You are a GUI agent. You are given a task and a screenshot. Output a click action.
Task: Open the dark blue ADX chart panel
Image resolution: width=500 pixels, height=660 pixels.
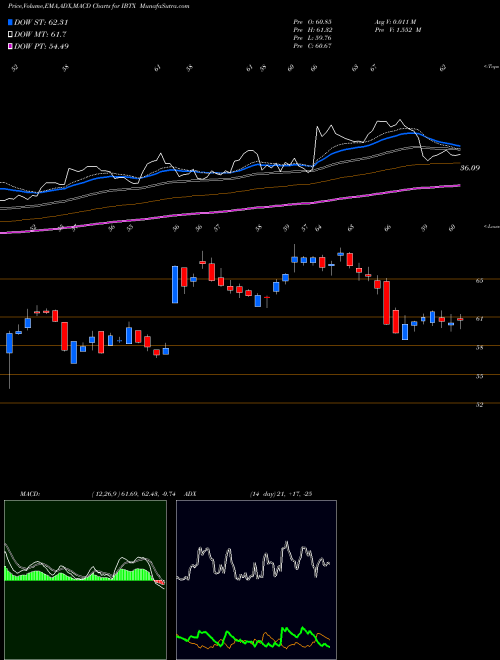click(x=256, y=580)
